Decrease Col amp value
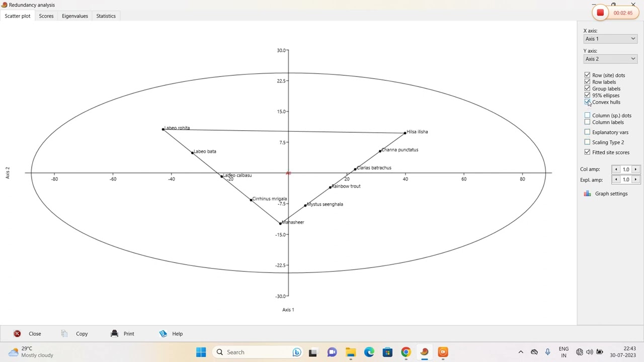This screenshot has width=644, height=362. tap(616, 169)
